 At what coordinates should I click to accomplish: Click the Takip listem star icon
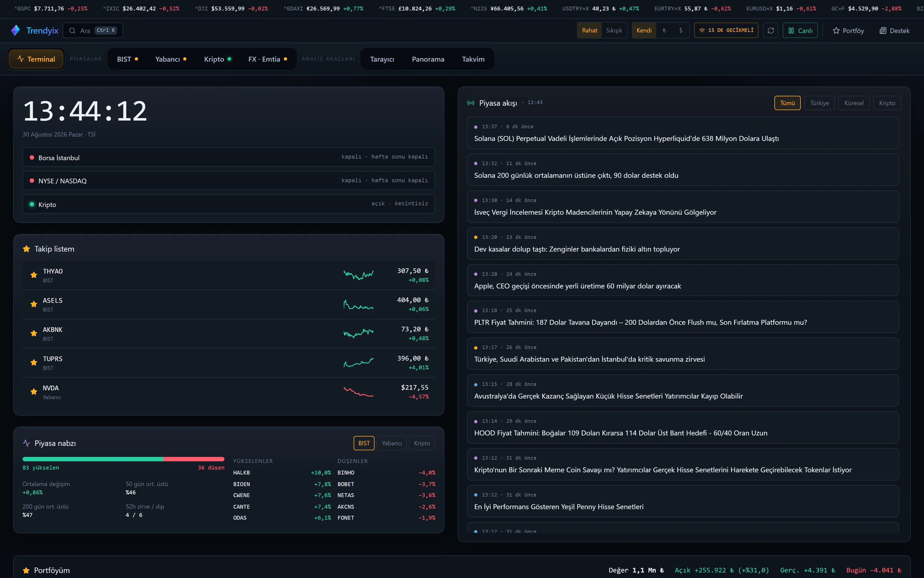click(x=26, y=249)
